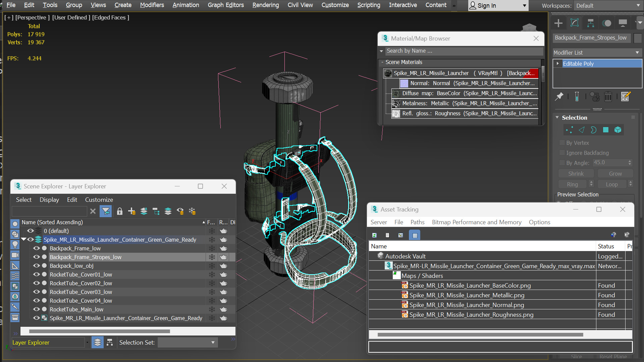Select Edge sub-object level icon
This screenshot has width=644, height=362.
(582, 130)
